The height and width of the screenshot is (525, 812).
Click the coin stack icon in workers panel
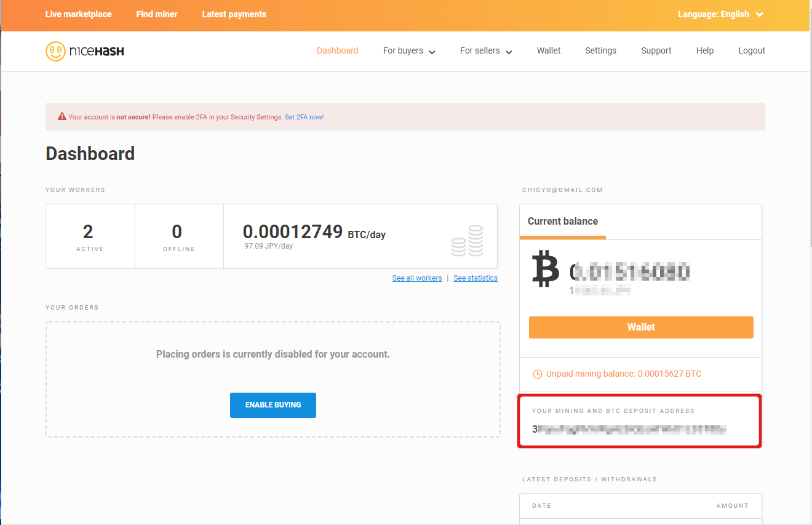[x=467, y=241]
